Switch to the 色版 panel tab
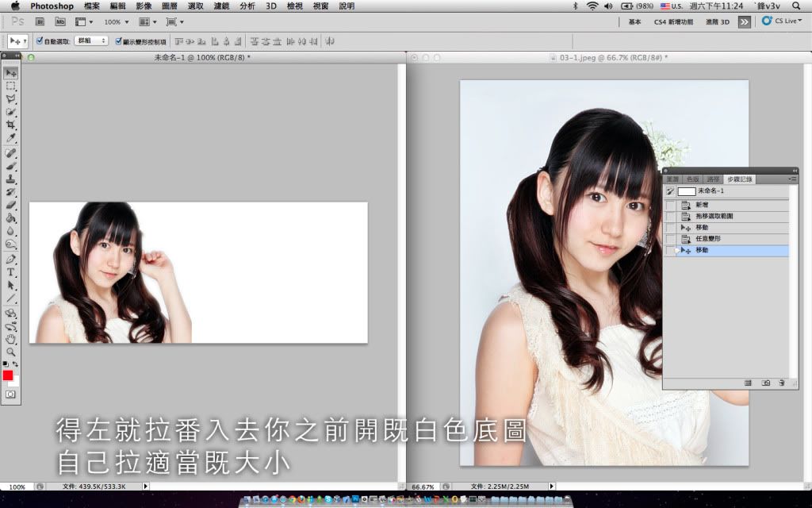The width and height of the screenshot is (812, 508). click(x=693, y=179)
